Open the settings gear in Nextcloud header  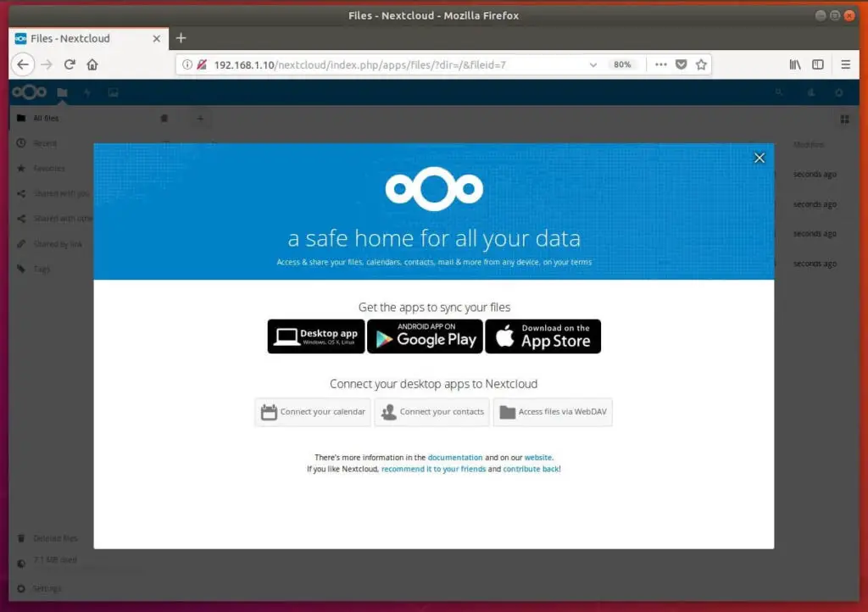[839, 92]
